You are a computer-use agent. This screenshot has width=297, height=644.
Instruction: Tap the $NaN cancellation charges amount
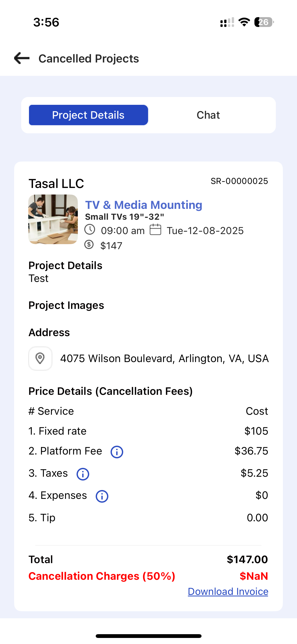[x=254, y=576]
